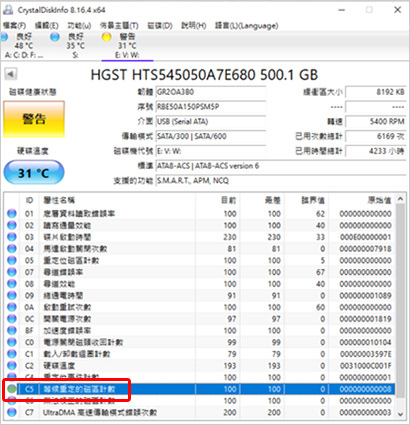Screen dimensions: 410x425
Task: Click the raw value 000000001089
Action: (365, 295)
